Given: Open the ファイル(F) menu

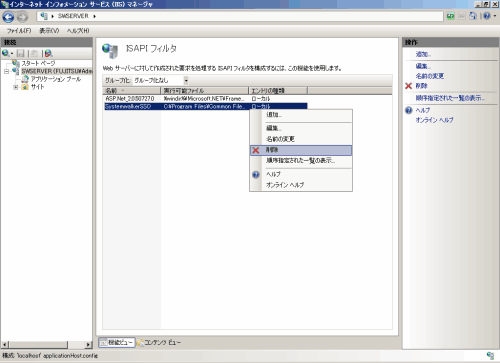Looking at the screenshot, I should click(19, 31).
